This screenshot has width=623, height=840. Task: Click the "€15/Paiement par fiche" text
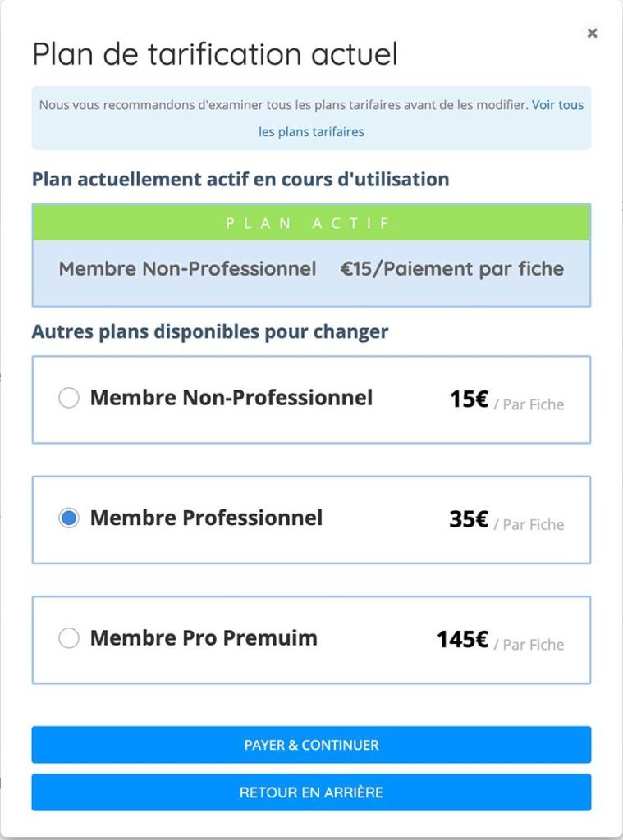pyautogui.click(x=452, y=269)
